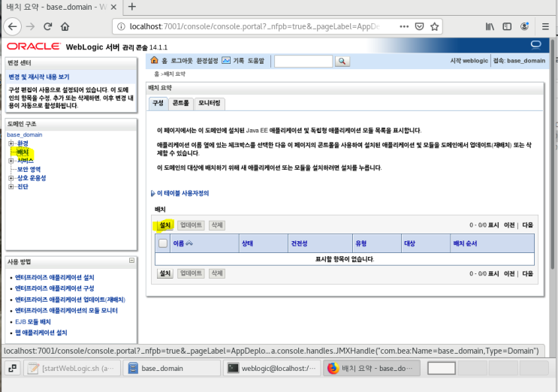558x392 pixels.
Task: Click upper 이전 pagination link
Action: (x=509, y=225)
